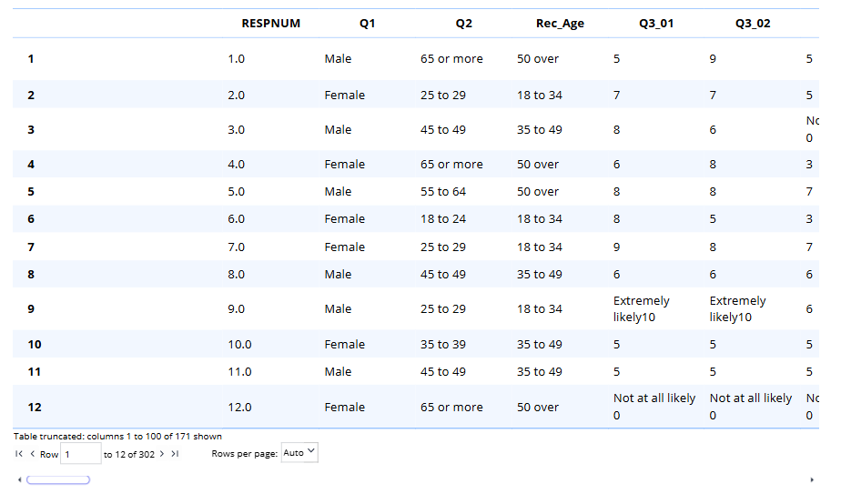Go to first page of rows
This screenshot has height=504, width=841.
(x=19, y=453)
